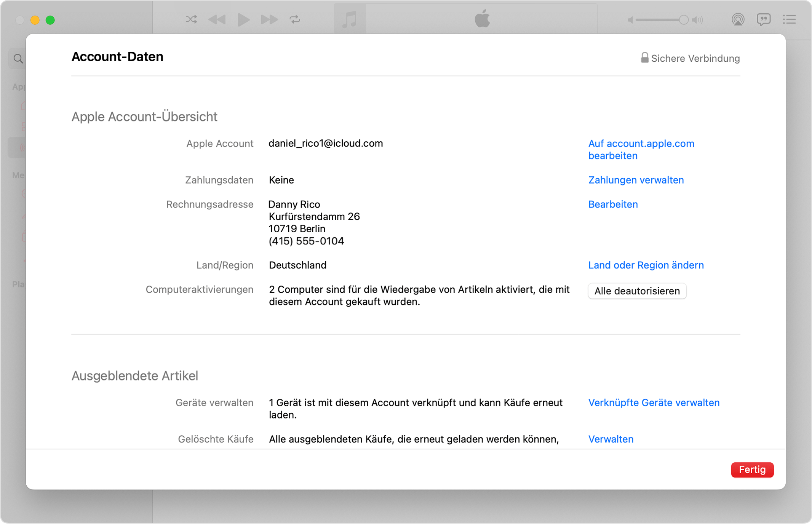Toggle the repeat control
The width and height of the screenshot is (812, 524).
[295, 19]
